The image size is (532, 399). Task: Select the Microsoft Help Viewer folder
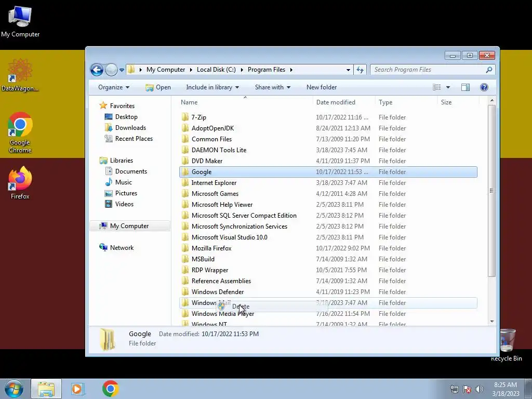point(222,205)
